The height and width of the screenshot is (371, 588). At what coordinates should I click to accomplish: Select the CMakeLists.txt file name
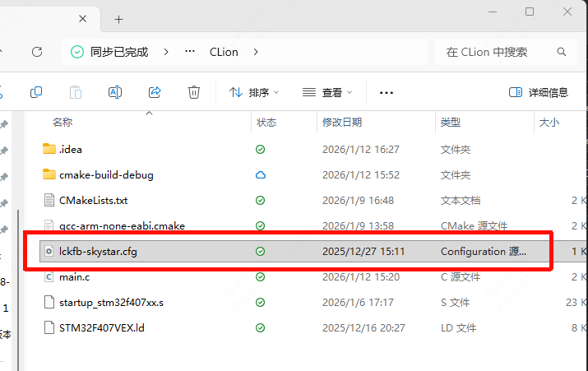tap(94, 201)
